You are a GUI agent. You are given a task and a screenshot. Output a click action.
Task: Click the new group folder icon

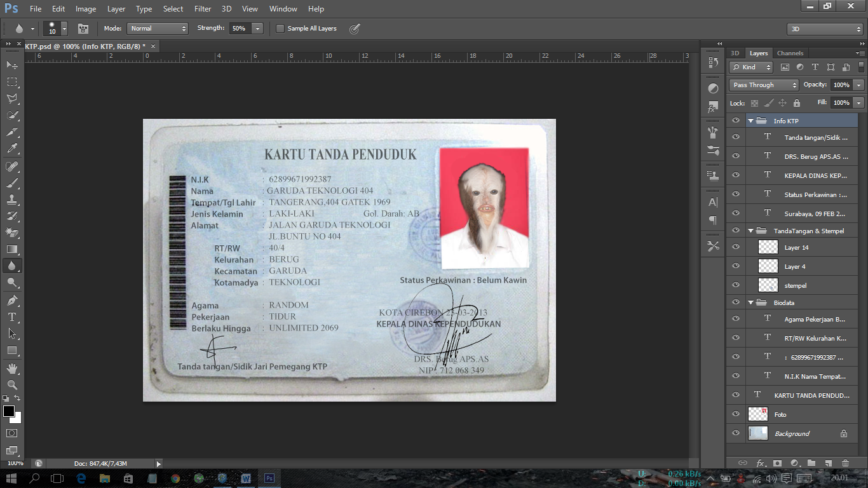[x=811, y=463]
